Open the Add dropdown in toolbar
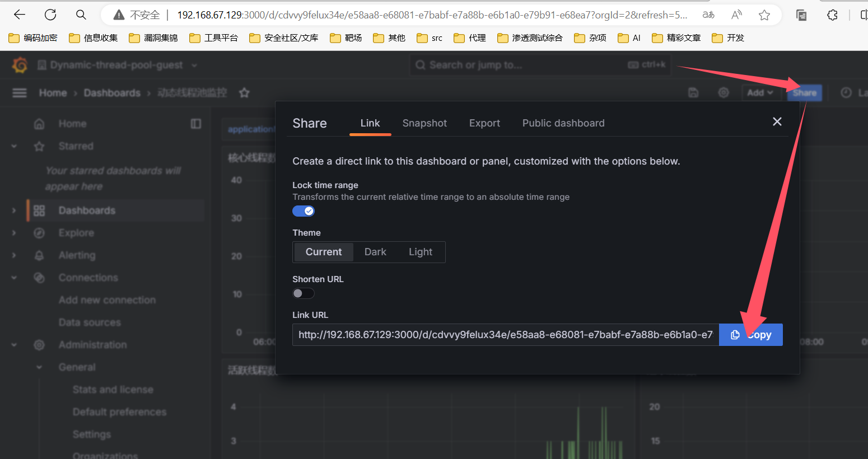 tap(760, 93)
